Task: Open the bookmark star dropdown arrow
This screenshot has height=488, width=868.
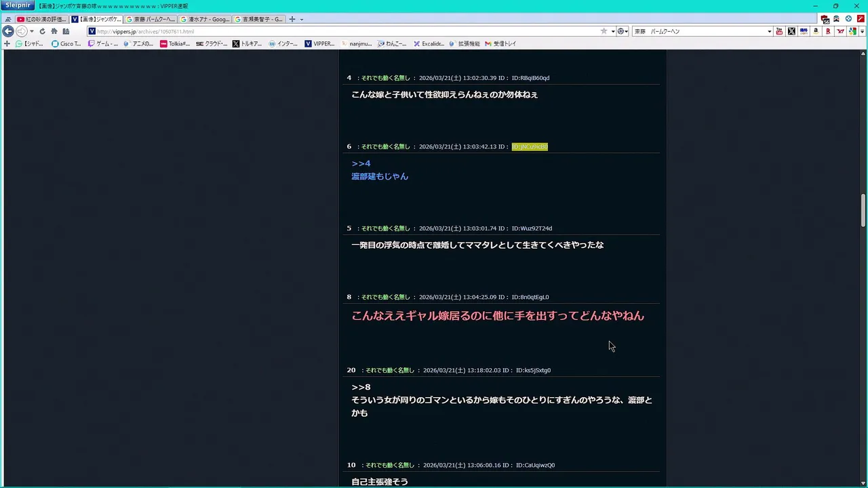Action: (x=613, y=31)
